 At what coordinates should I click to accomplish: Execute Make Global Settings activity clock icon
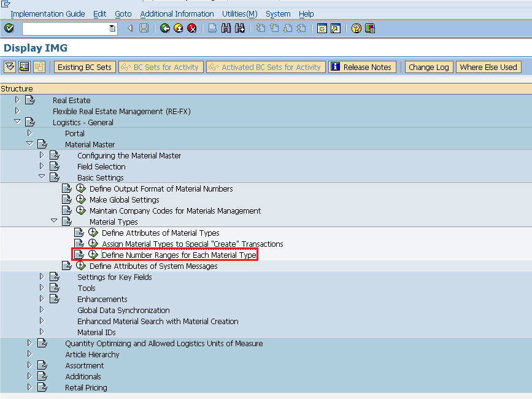point(81,199)
